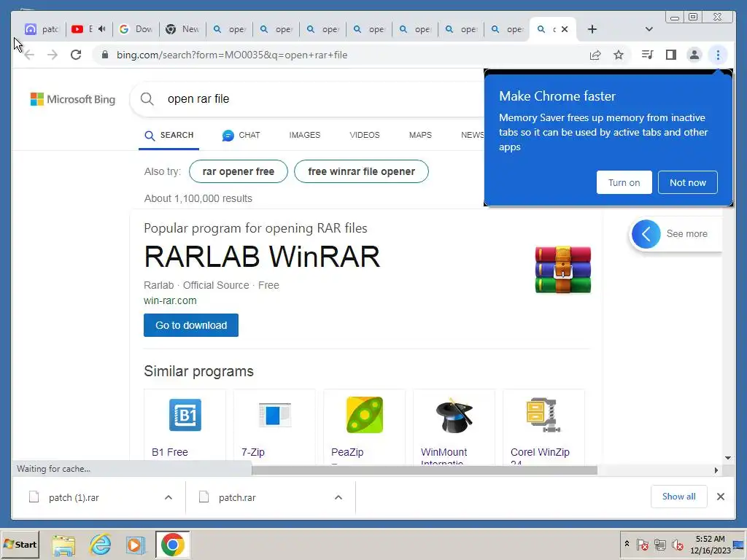
Task: Close the downloads bar
Action: pos(720,497)
